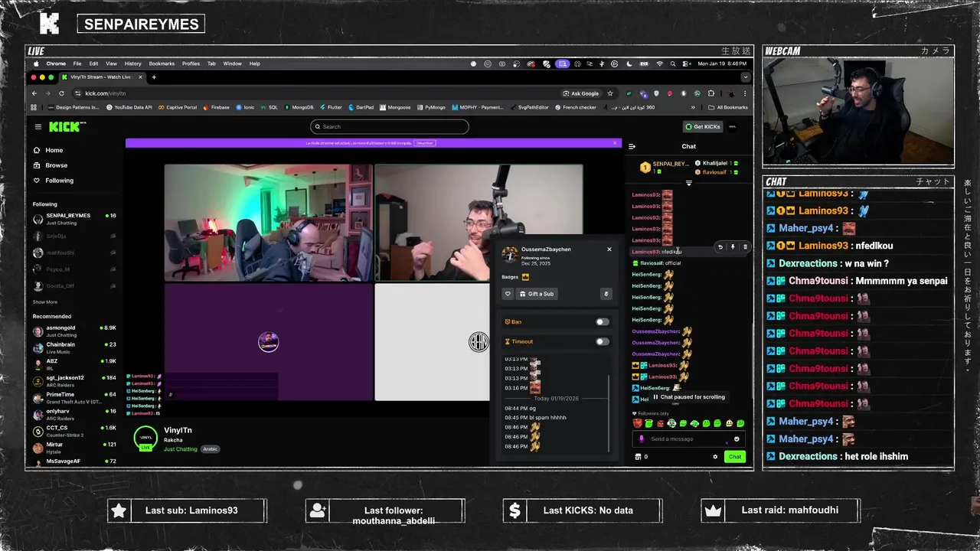This screenshot has height=551, width=980.
Task: Open the Flutter bookmark
Action: 331,107
